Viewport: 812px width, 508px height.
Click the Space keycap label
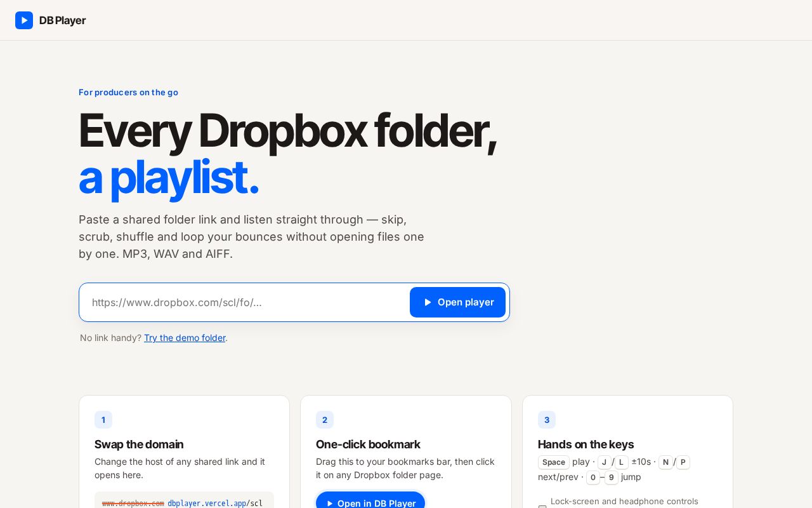click(554, 462)
